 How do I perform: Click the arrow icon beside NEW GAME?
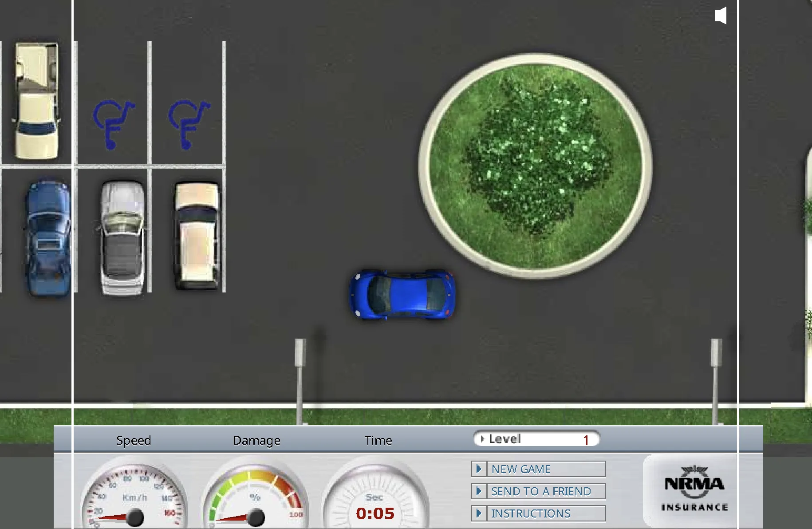coord(479,469)
